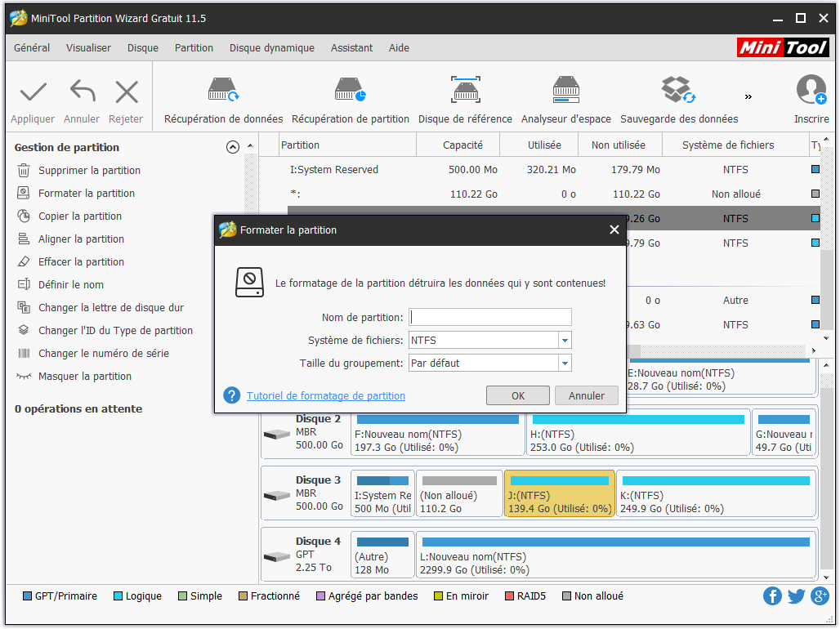Open the Disque dynamique menu
This screenshot has height=629, width=840.
click(271, 47)
